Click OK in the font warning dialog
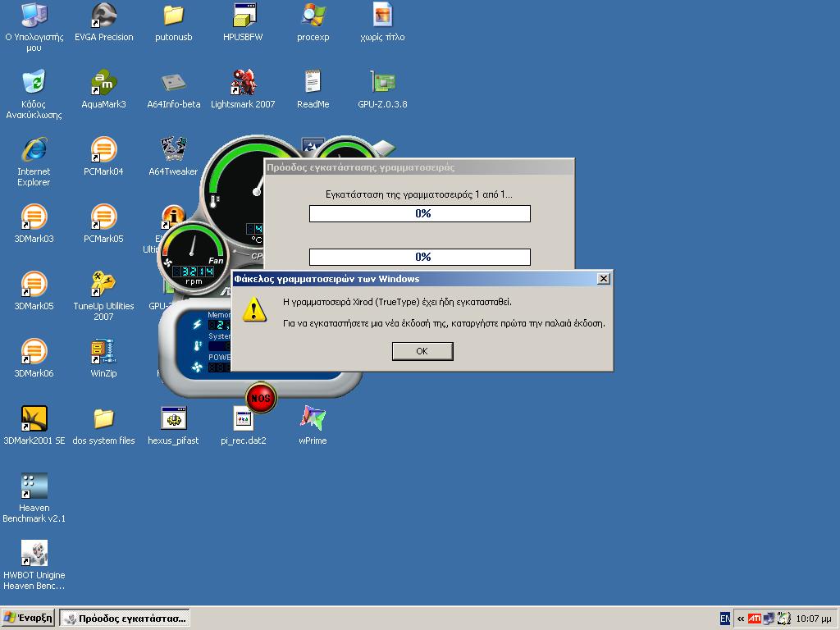 click(x=422, y=351)
